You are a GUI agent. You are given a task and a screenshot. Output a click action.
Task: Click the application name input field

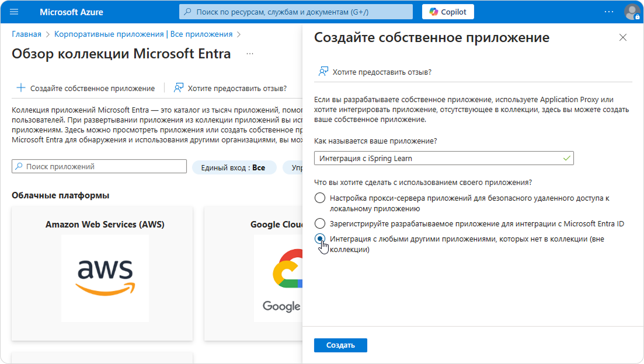444,159
